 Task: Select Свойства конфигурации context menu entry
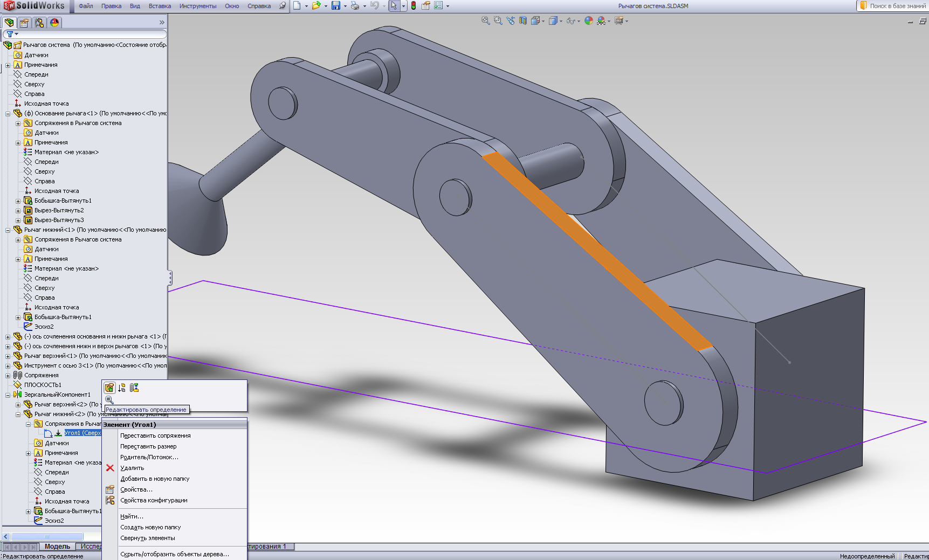(154, 500)
